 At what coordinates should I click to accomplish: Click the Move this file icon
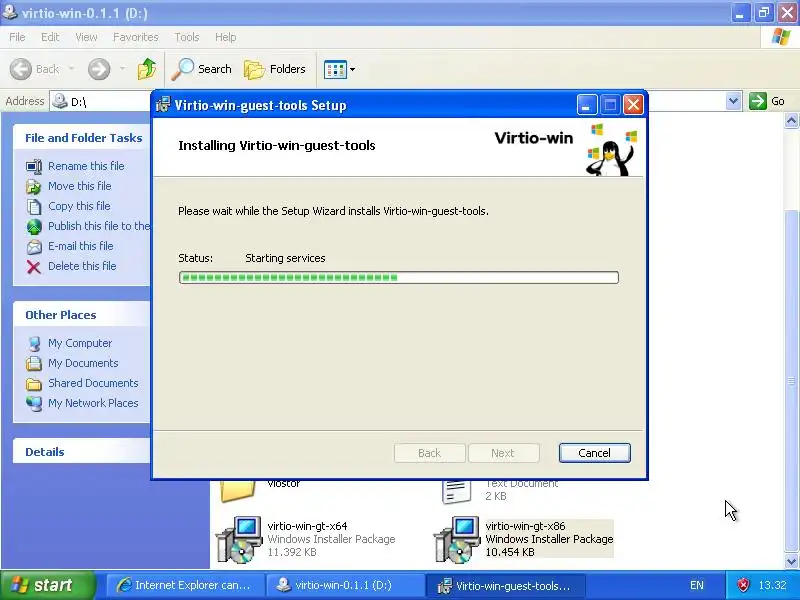34,186
